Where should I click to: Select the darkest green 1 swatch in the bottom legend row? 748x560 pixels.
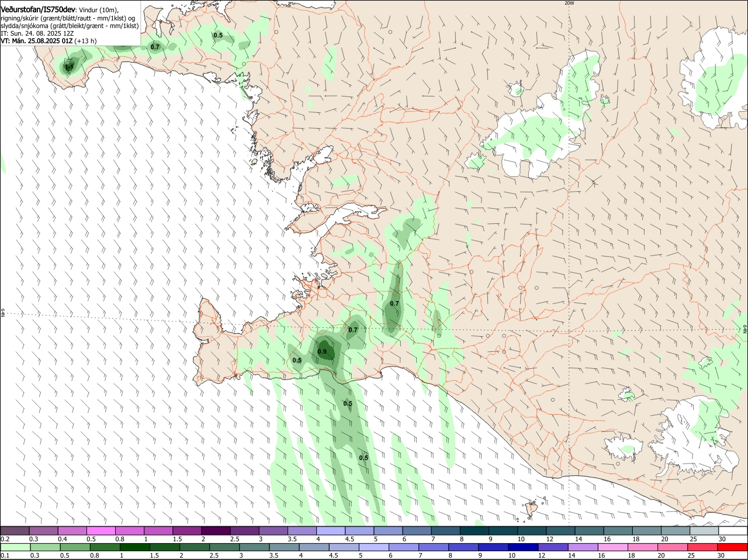coord(134,547)
